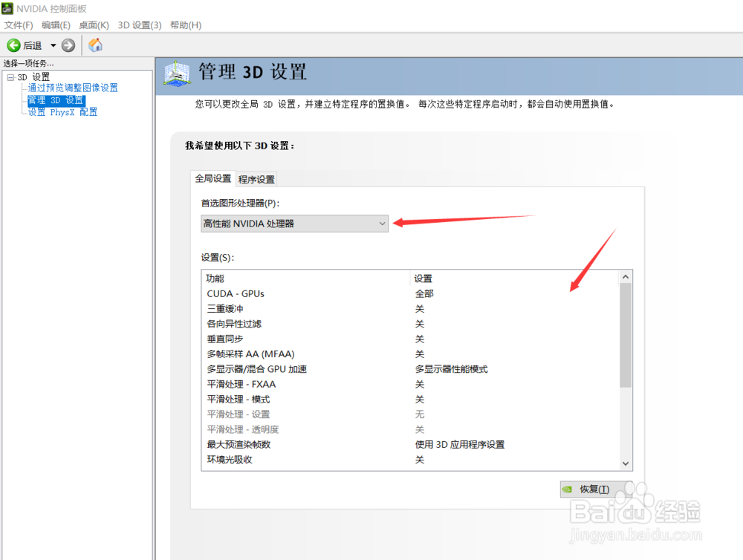
Task: Switch to the 全局设置 tab
Action: 212,178
